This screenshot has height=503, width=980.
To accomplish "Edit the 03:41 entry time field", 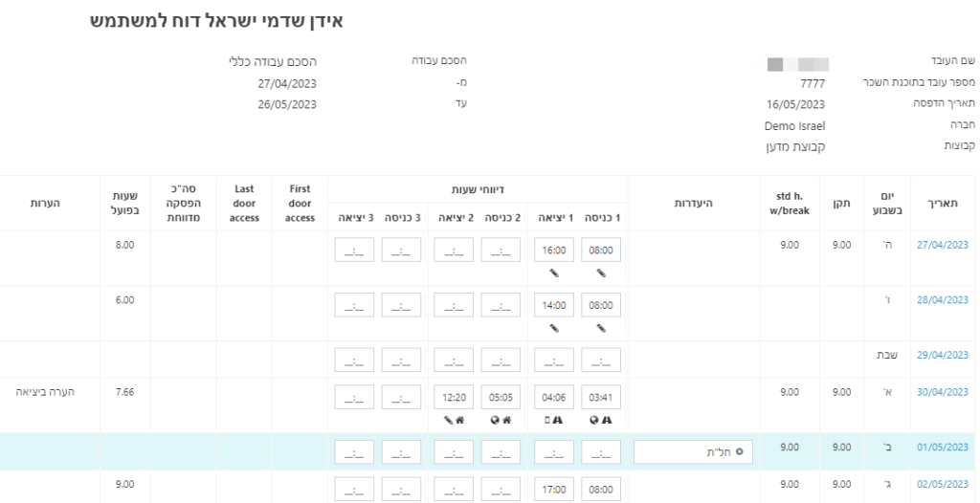I will coord(601,397).
